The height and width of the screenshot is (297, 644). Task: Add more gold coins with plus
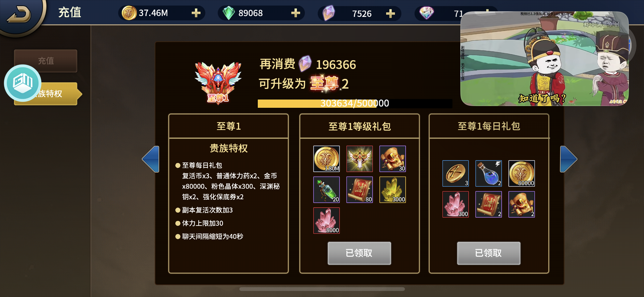point(196,13)
